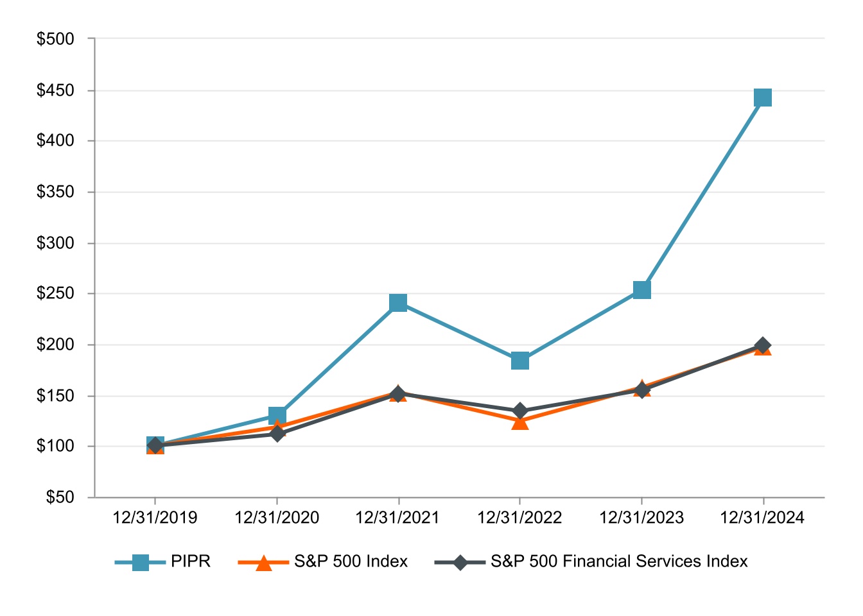Click the dark diamond legend marker

click(x=460, y=562)
